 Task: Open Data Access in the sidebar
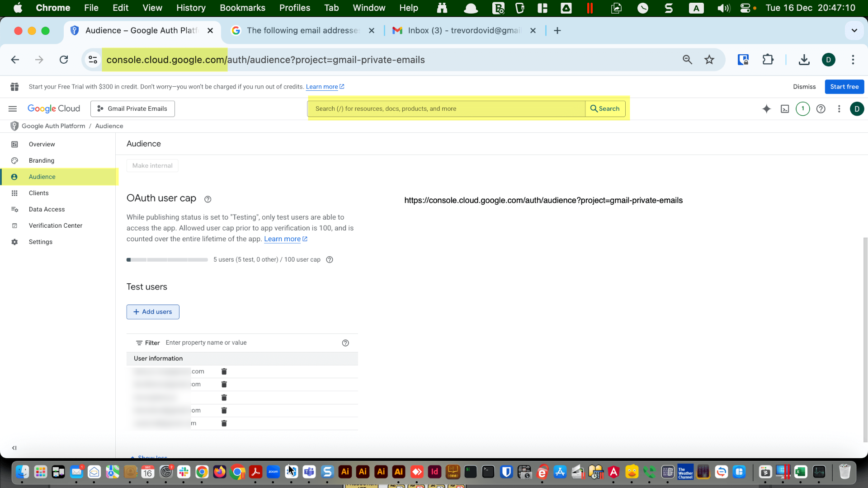pyautogui.click(x=47, y=209)
